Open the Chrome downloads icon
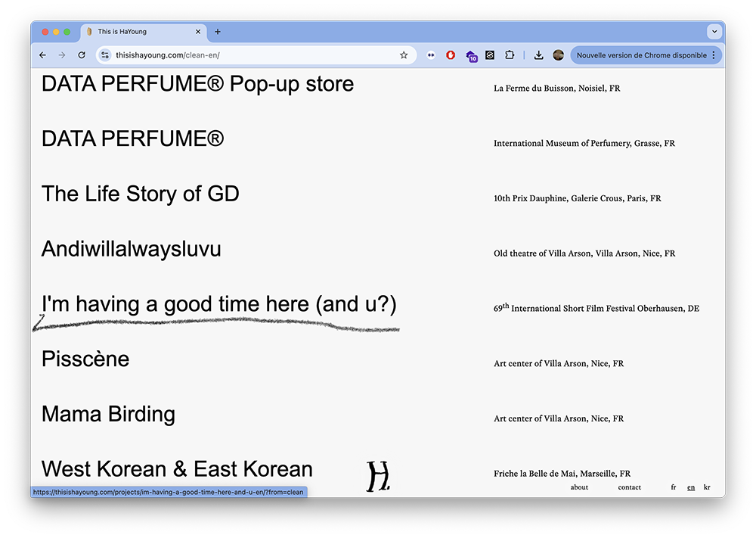 (538, 55)
